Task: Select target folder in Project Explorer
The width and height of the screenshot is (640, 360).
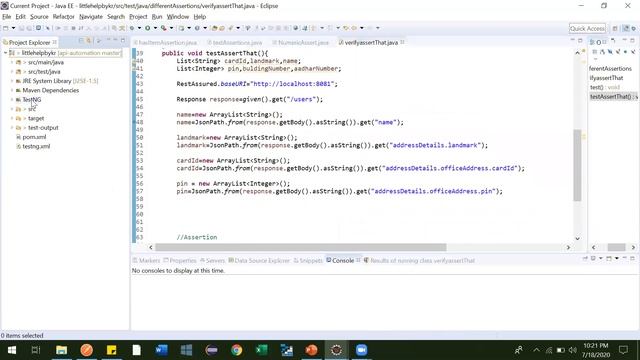Action: pyautogui.click(x=36, y=118)
